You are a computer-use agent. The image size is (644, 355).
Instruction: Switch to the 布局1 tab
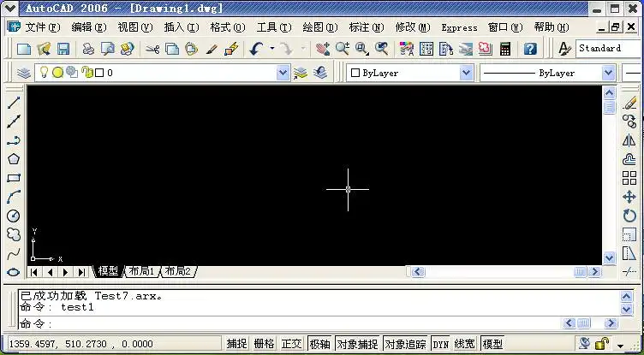tap(141, 271)
